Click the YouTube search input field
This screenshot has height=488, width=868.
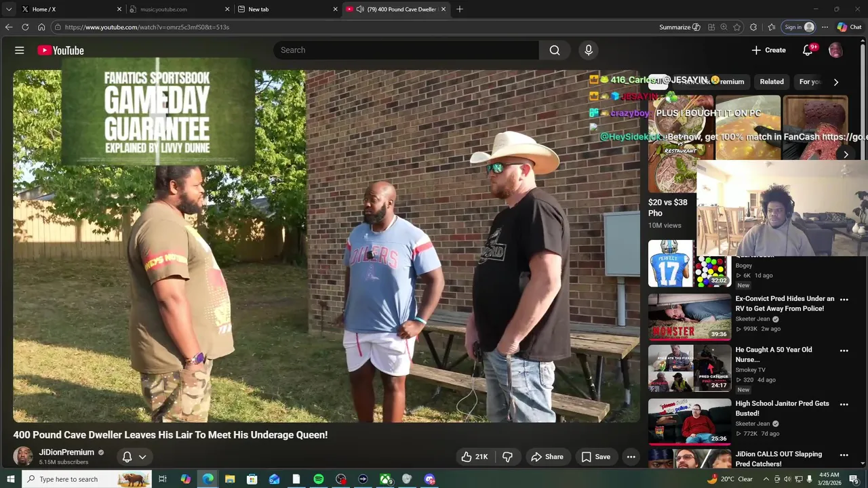406,50
